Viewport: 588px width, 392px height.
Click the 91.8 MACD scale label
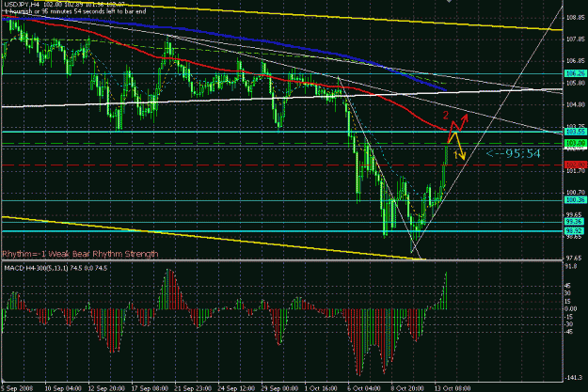click(x=571, y=267)
